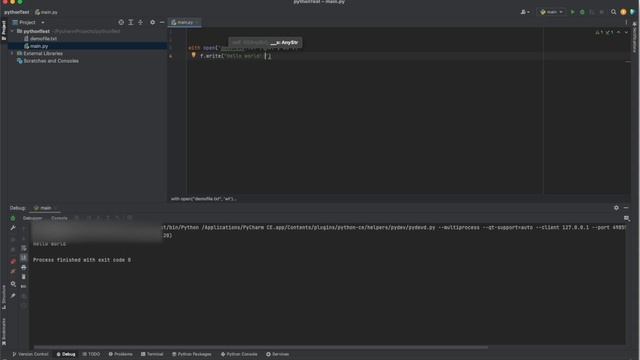Screen dimensions: 640x360
Task: Toggle Project tool window side button
Action: (x=4, y=30)
